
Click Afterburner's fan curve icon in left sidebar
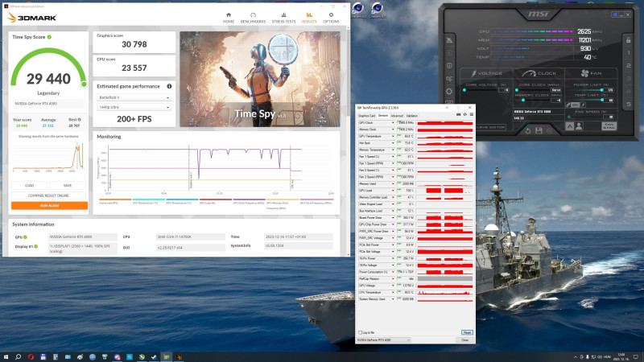tap(449, 78)
